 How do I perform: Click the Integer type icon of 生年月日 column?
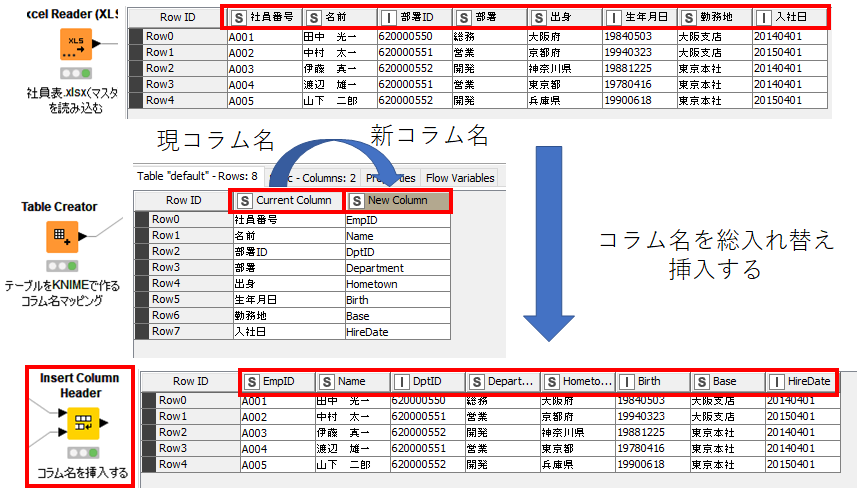(613, 17)
